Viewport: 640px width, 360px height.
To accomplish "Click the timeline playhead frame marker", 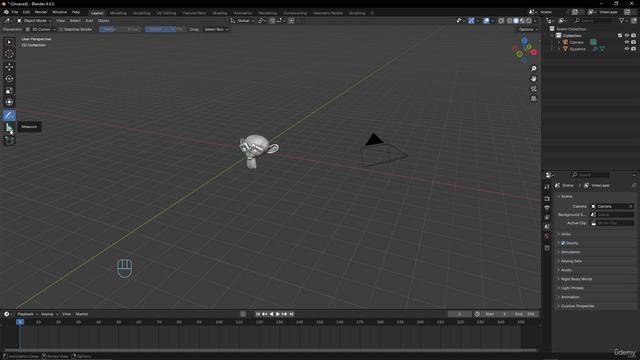I will pyautogui.click(x=20, y=322).
